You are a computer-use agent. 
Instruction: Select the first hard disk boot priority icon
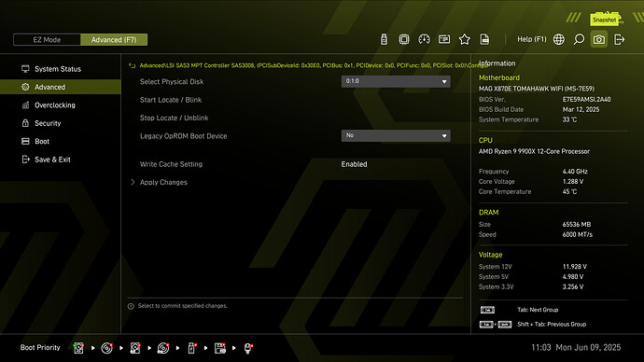[78, 348]
